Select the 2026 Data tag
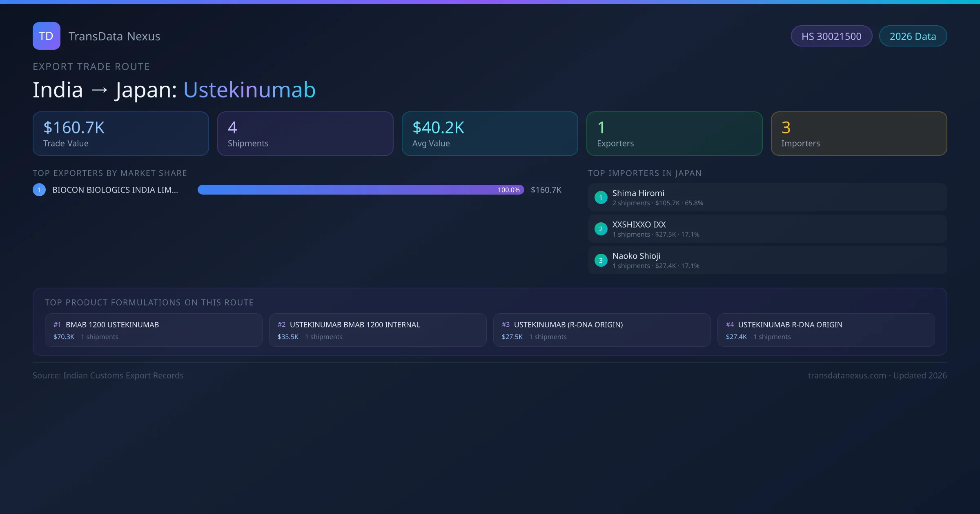Viewport: 980px width, 514px height. coord(912,36)
